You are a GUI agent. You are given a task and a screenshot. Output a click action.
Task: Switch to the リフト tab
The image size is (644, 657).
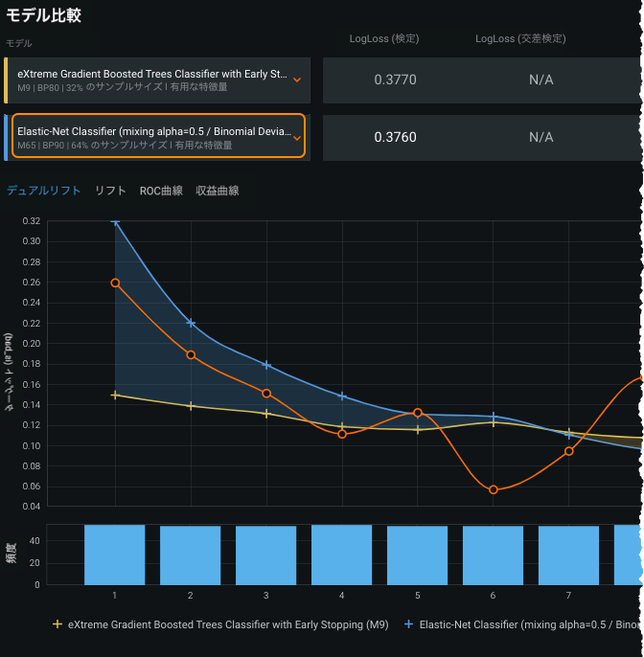pyautogui.click(x=111, y=191)
